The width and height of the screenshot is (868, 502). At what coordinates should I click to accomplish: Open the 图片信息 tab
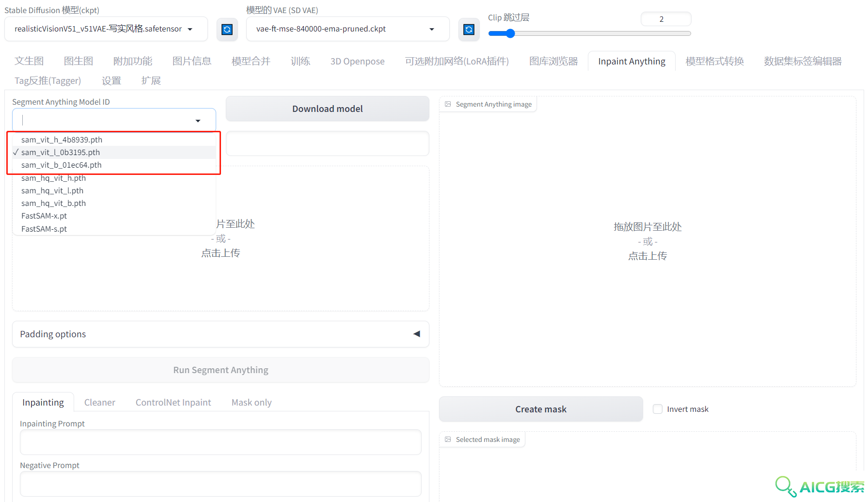click(192, 61)
